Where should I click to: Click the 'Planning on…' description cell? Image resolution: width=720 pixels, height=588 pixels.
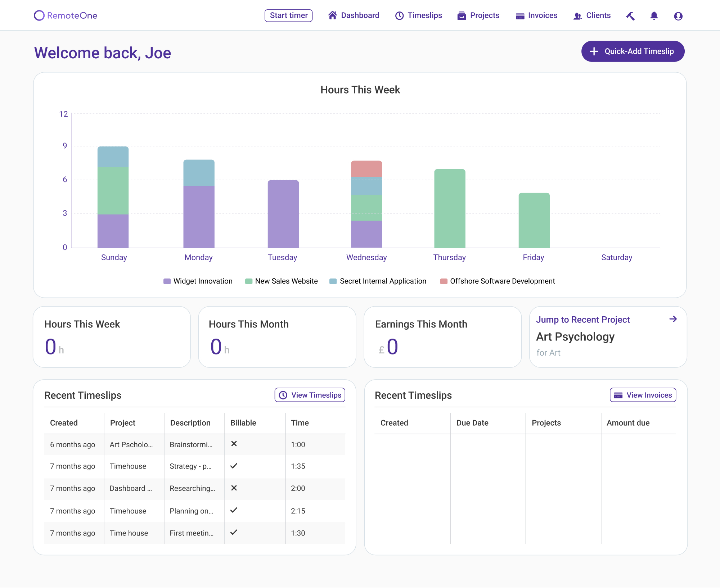[191, 511]
